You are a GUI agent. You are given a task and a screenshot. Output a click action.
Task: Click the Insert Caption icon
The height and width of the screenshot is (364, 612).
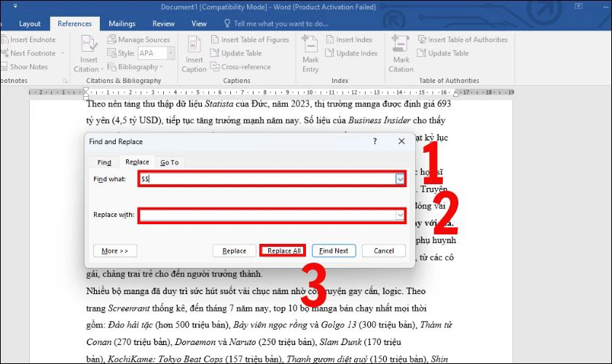click(194, 44)
